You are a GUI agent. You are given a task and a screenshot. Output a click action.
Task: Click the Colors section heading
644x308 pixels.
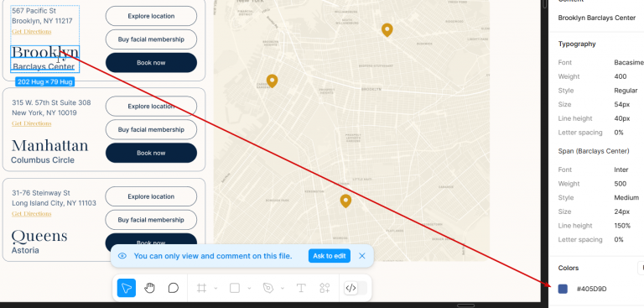[x=569, y=268]
